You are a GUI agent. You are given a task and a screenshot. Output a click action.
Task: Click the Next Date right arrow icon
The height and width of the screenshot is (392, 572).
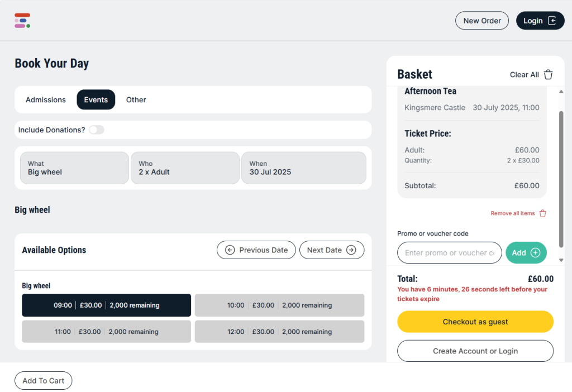[351, 250]
